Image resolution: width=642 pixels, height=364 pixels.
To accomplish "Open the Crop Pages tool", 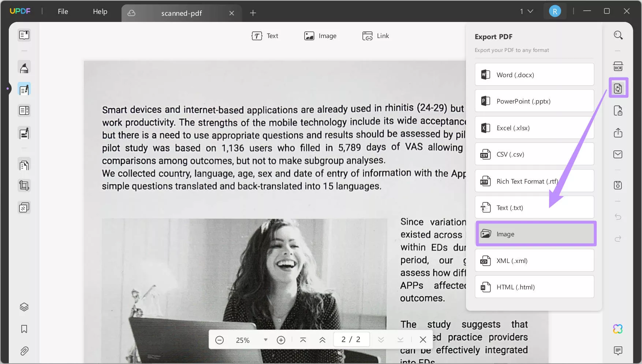I will pos(24,186).
